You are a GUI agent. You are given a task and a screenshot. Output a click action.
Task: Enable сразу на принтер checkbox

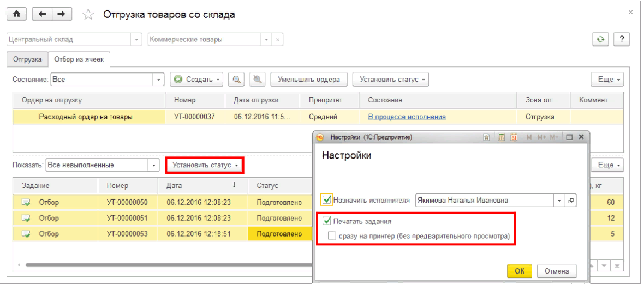point(332,236)
